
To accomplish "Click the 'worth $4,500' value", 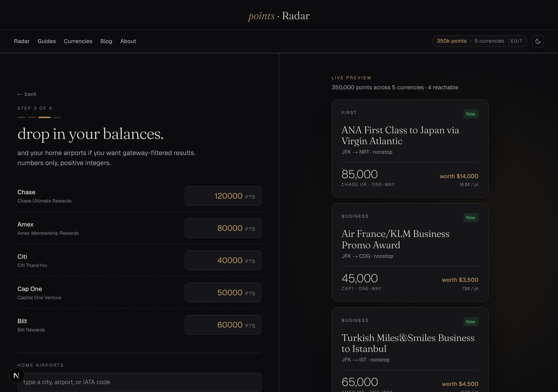I will [460, 384].
